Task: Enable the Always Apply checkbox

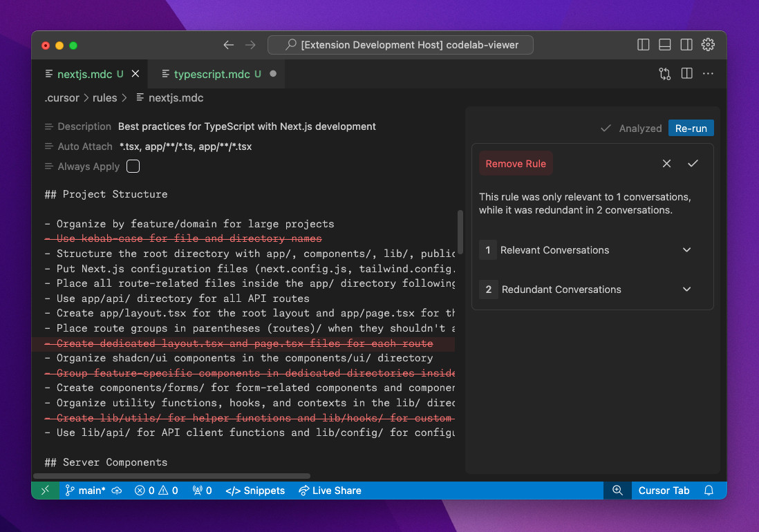Action: click(x=133, y=167)
